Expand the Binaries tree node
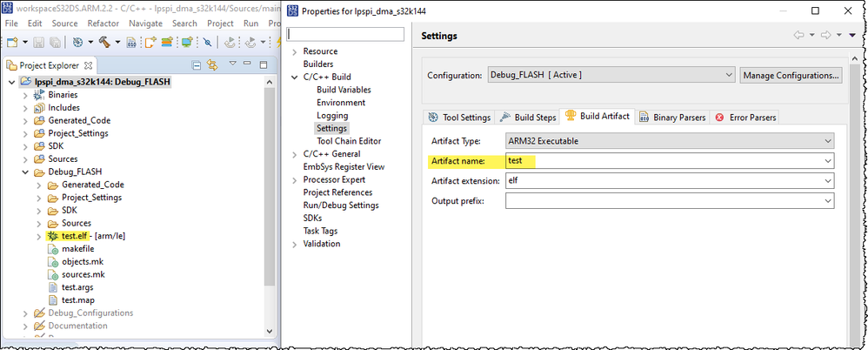 click(25, 95)
